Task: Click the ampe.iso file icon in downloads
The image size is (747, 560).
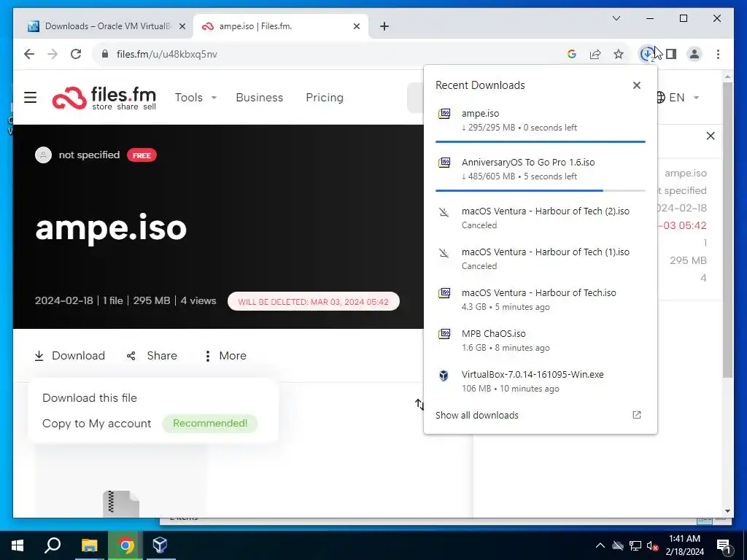Action: (444, 113)
